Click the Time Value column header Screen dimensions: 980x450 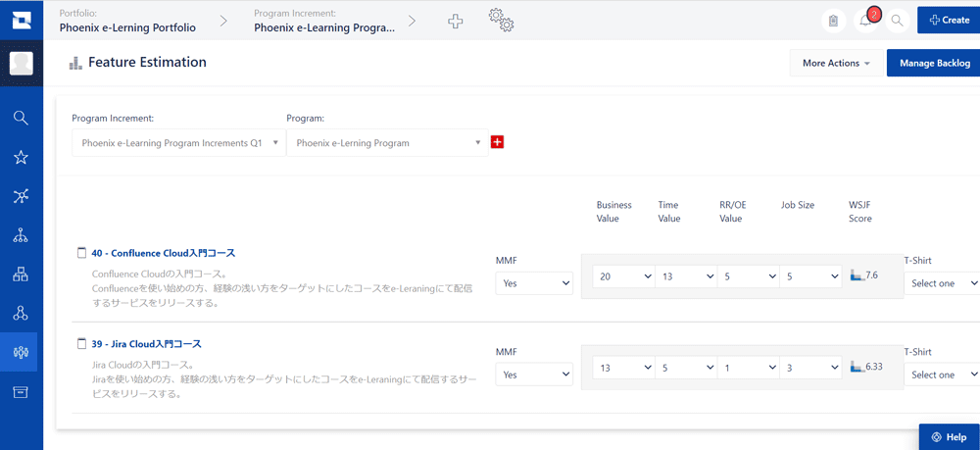coord(668,212)
